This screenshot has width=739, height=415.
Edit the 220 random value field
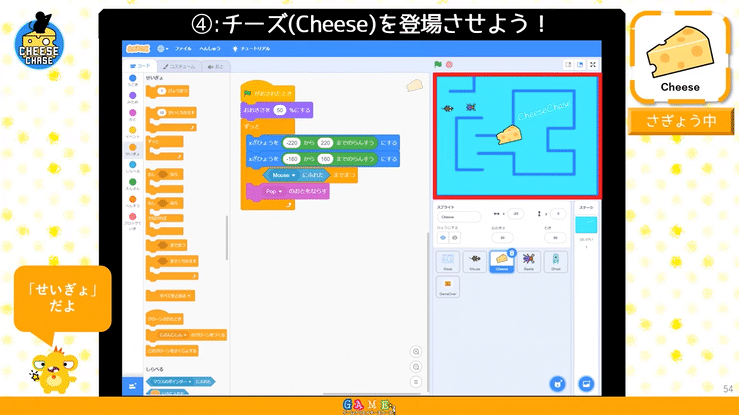click(x=325, y=143)
